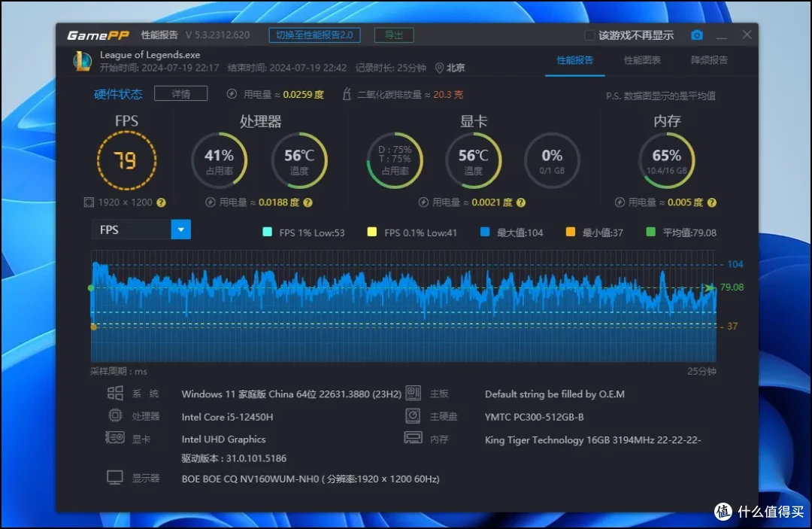Click the 显示器 monitor icon
The height and width of the screenshot is (529, 812).
115,477
